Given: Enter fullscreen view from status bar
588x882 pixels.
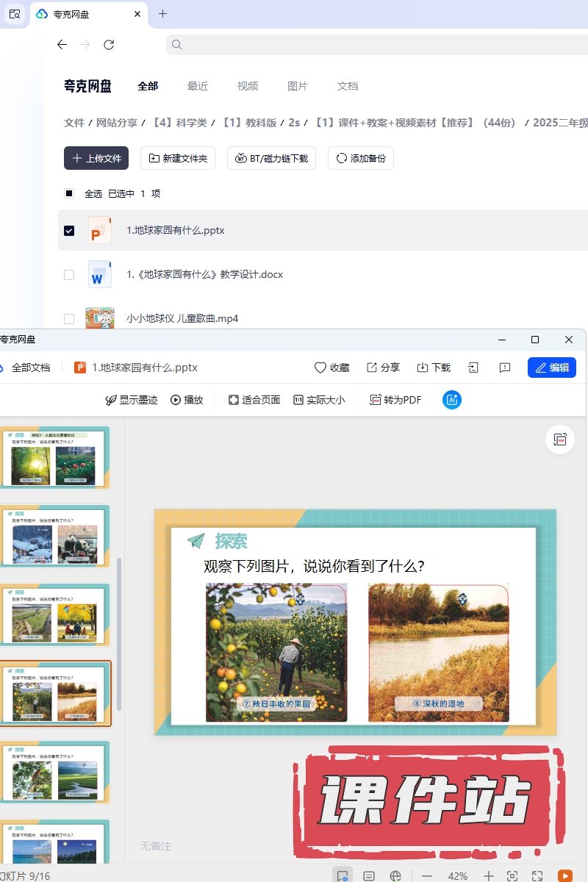Looking at the screenshot, I should [x=537, y=875].
